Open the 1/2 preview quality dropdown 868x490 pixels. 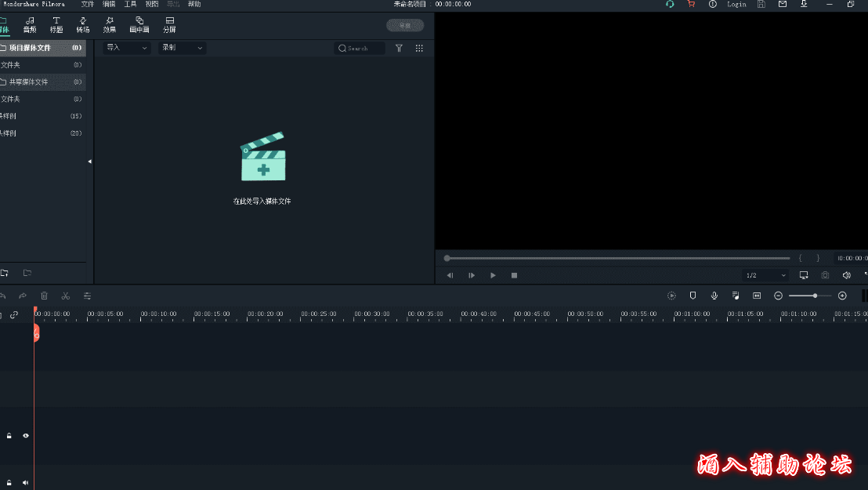[765, 275]
